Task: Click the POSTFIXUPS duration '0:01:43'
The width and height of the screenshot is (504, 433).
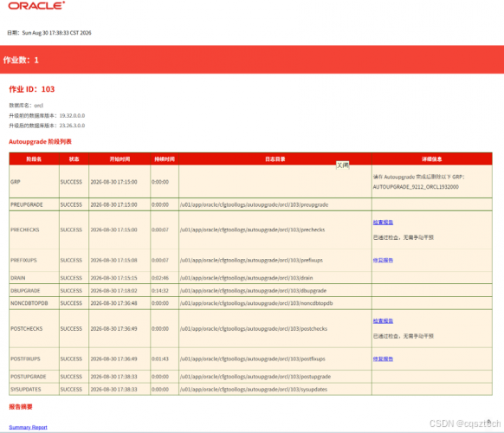Action: point(160,359)
